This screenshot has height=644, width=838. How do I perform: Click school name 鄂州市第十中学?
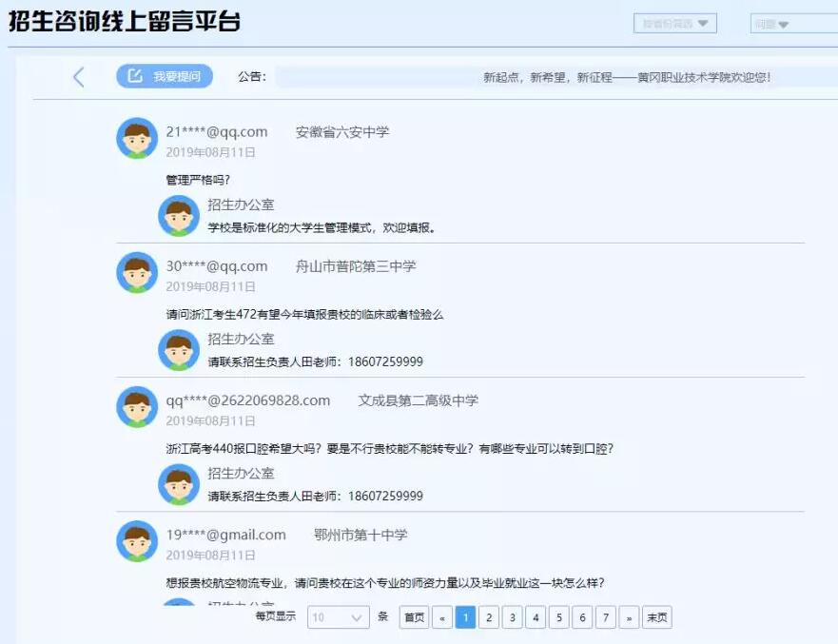coord(361,535)
